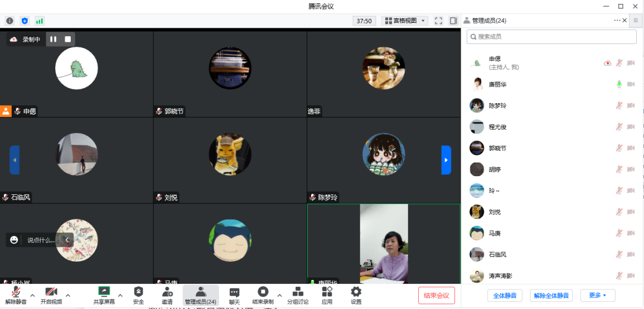Click the meeting info icon at top left

click(x=9, y=21)
